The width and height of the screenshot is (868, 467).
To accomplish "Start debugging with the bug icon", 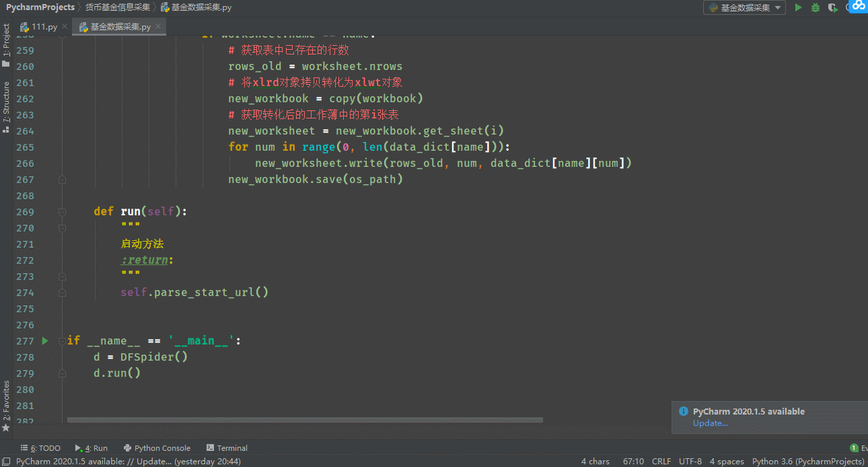I will [816, 7].
